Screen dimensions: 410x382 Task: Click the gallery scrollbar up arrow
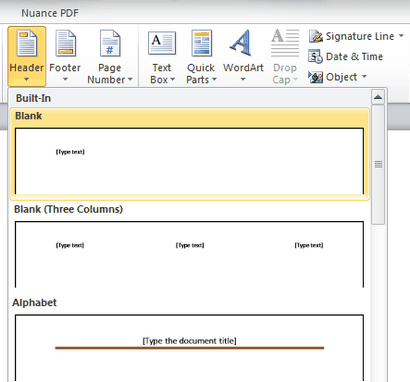[x=378, y=97]
